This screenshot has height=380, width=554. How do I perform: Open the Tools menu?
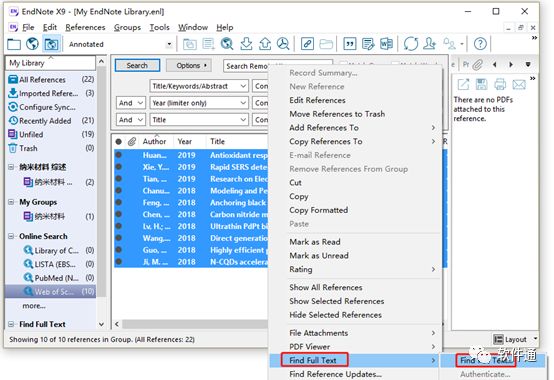tap(159, 27)
